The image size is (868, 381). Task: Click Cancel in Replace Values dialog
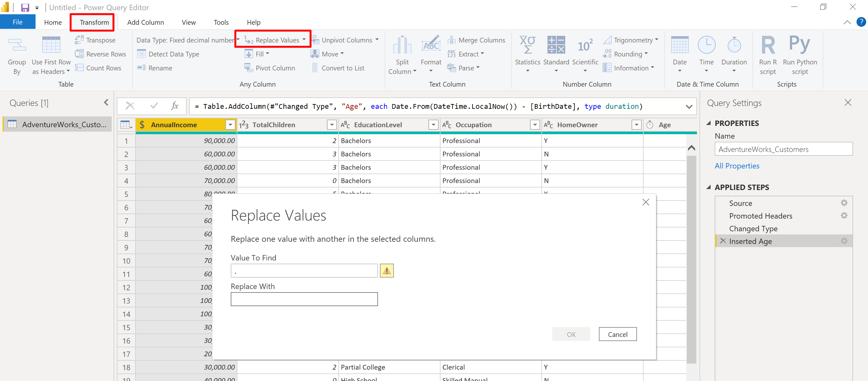click(x=617, y=334)
